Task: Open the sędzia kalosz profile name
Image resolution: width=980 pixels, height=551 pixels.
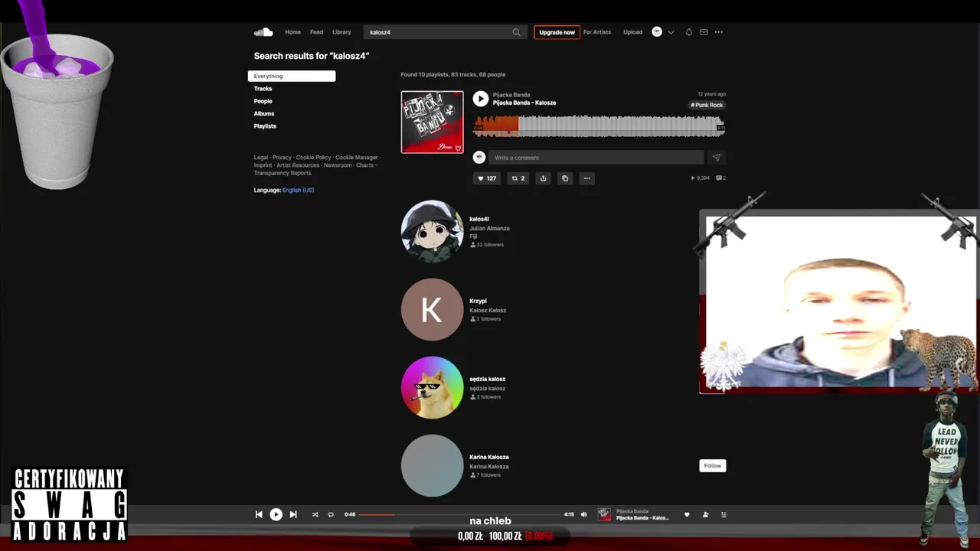Action: click(487, 379)
